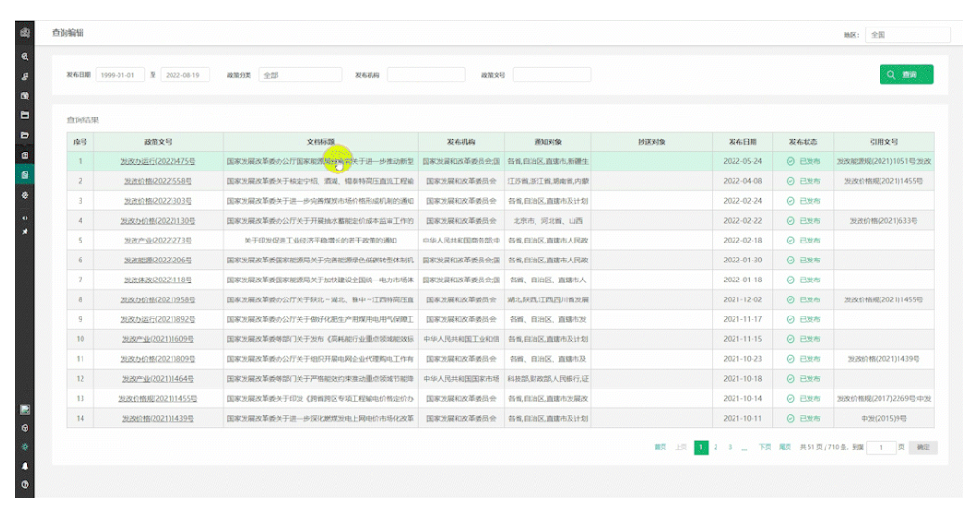Viewport: 980px width, 523px height.
Task: Click 下页 to go to next page
Action: [764, 447]
